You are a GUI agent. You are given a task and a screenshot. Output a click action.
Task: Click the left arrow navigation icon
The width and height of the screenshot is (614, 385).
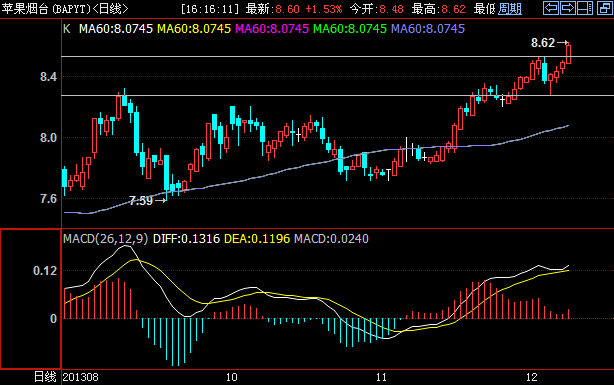[x=551, y=8]
